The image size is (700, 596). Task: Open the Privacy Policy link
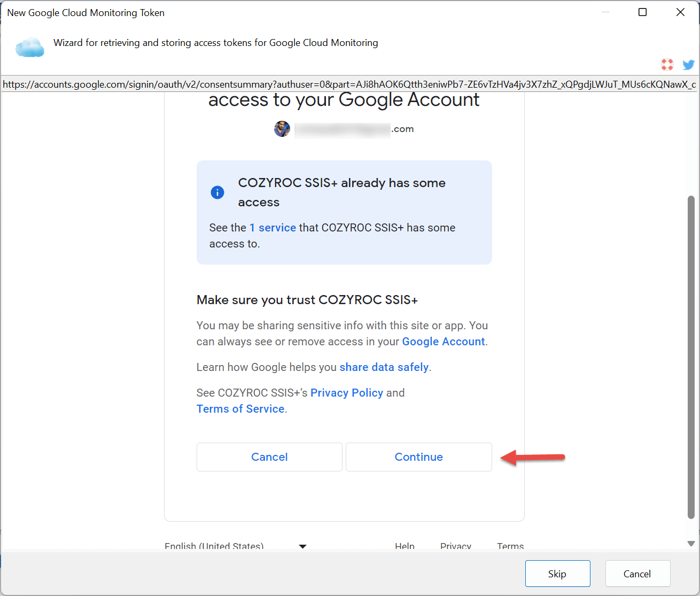(x=347, y=393)
